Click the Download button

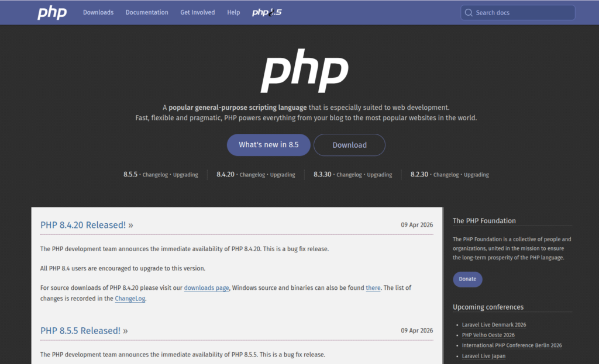pos(349,144)
